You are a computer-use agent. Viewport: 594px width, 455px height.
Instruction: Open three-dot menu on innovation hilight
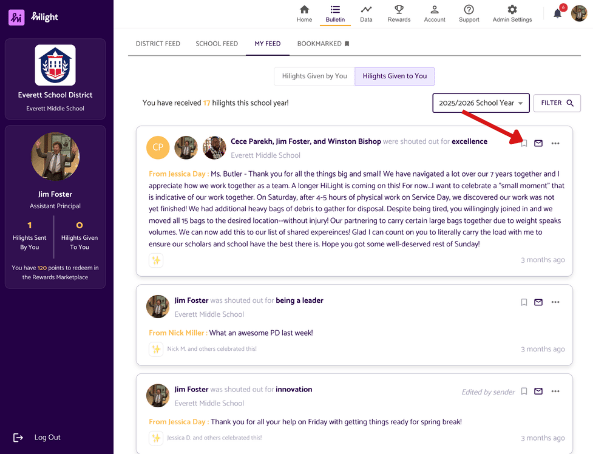pyautogui.click(x=555, y=391)
